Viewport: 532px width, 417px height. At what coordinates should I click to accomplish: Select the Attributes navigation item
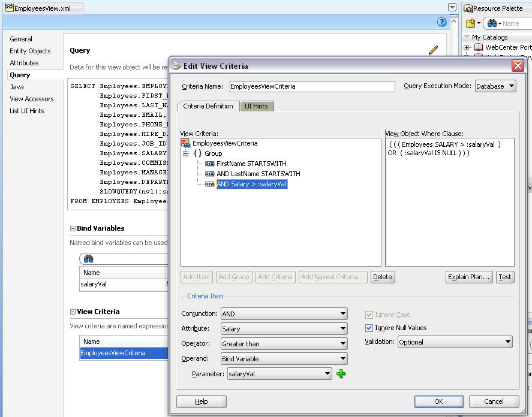pyautogui.click(x=24, y=63)
